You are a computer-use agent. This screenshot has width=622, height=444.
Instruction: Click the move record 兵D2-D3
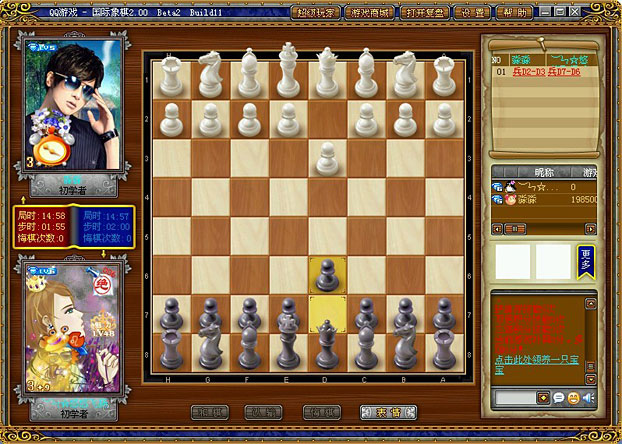point(528,72)
